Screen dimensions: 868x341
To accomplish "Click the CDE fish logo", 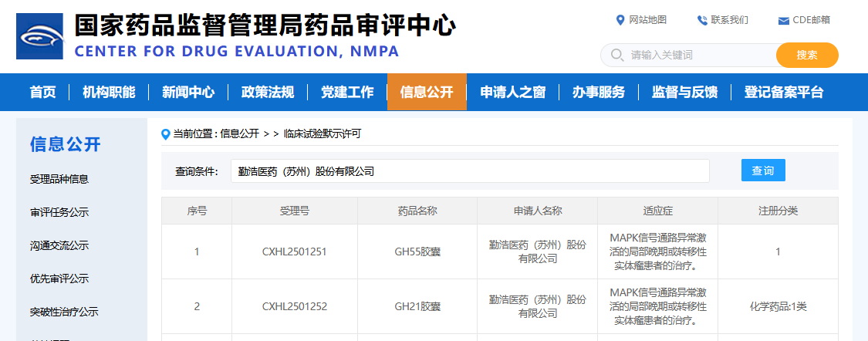I will 39,36.
